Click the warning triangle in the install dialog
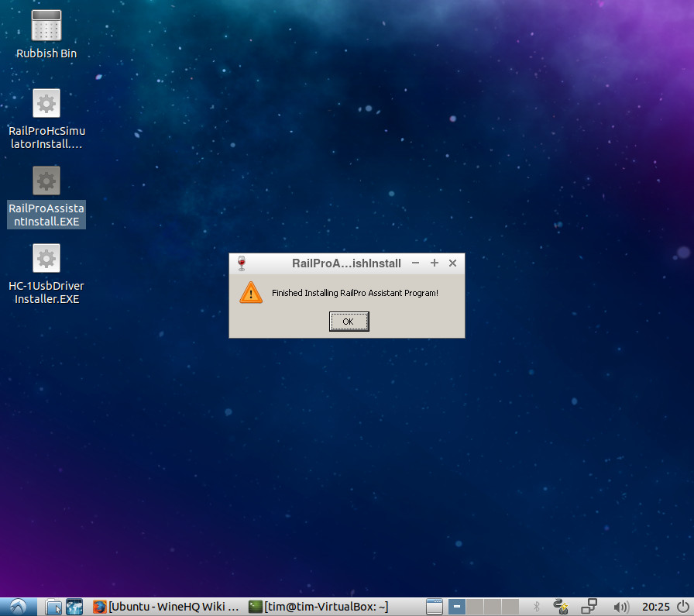Screen dimensions: 694x616 coord(250,293)
